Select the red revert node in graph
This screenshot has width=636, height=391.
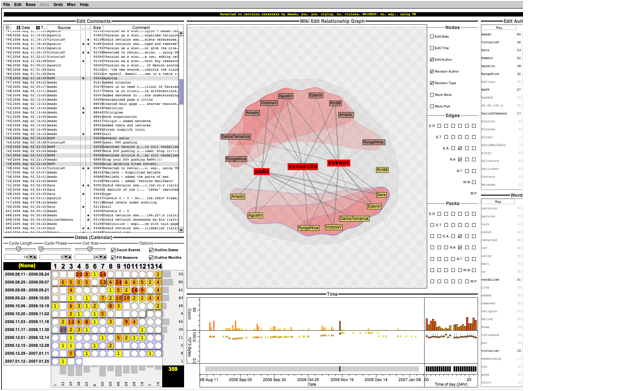[339, 163]
